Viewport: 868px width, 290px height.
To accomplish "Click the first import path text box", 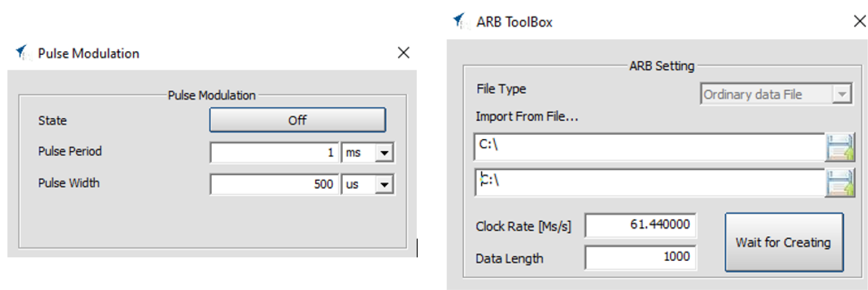I will point(649,147).
